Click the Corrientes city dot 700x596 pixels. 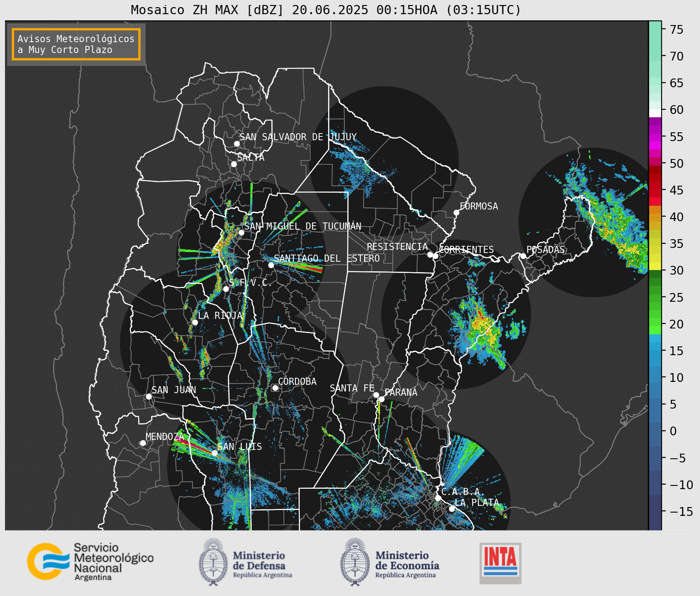click(435, 256)
